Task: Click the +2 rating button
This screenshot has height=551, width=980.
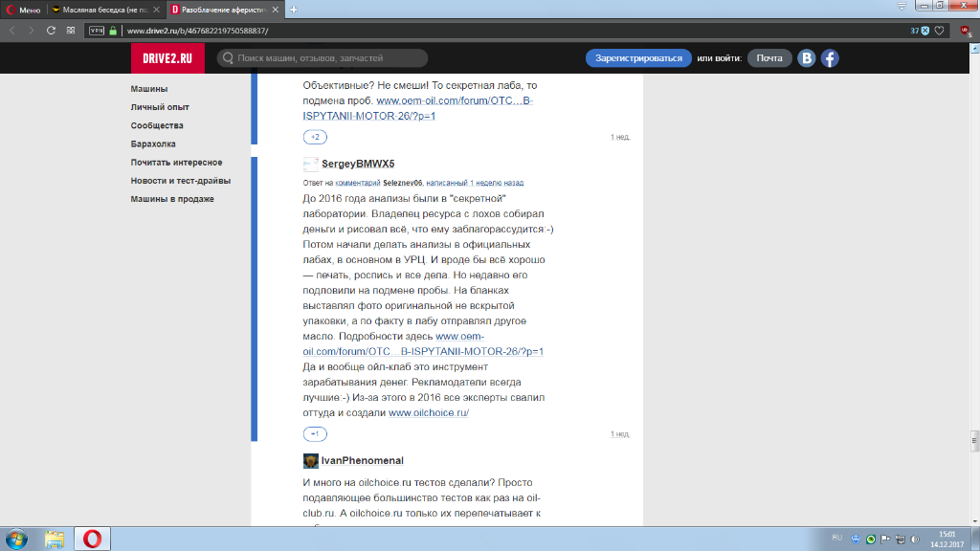Action: tap(315, 137)
